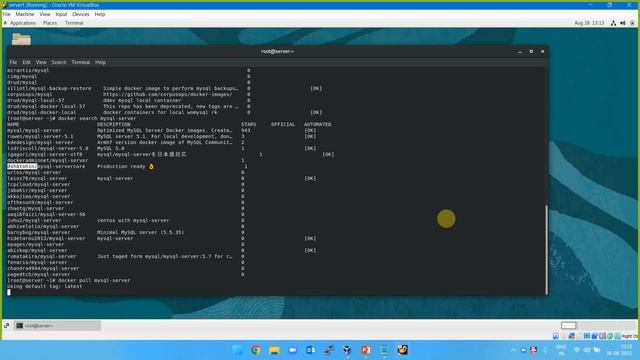Image resolution: width=640 pixels, height=360 pixels.
Task: Launch Google Chrome from the taskbar
Action: coord(256,350)
